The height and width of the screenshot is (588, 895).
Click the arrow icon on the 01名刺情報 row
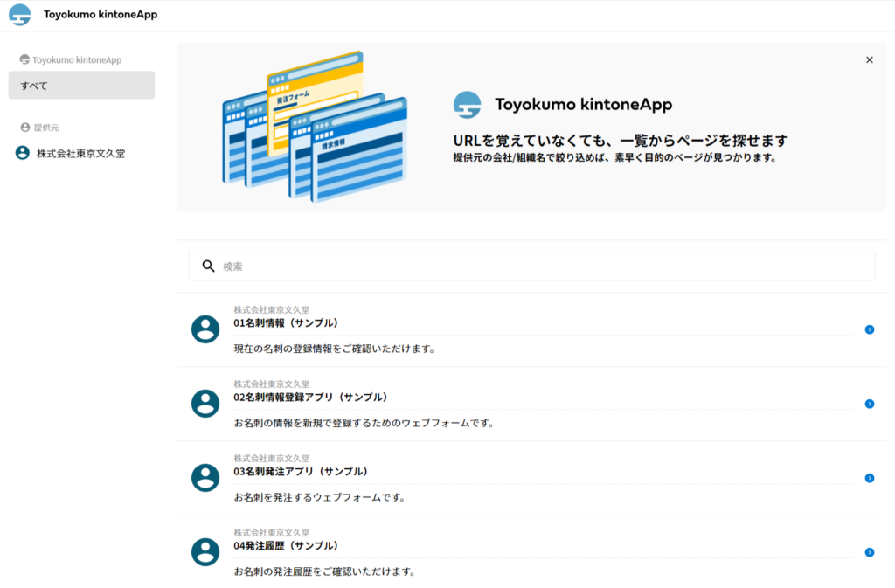click(x=870, y=329)
